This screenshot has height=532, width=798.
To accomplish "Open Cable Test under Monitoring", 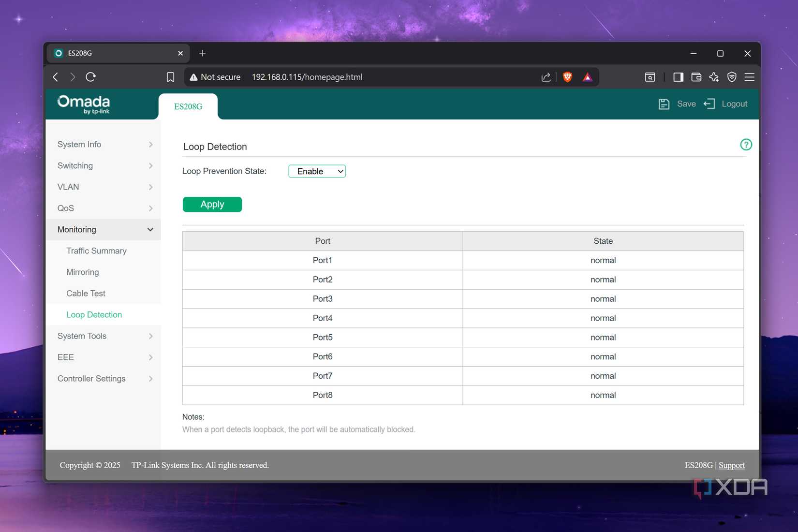I will coord(86,294).
